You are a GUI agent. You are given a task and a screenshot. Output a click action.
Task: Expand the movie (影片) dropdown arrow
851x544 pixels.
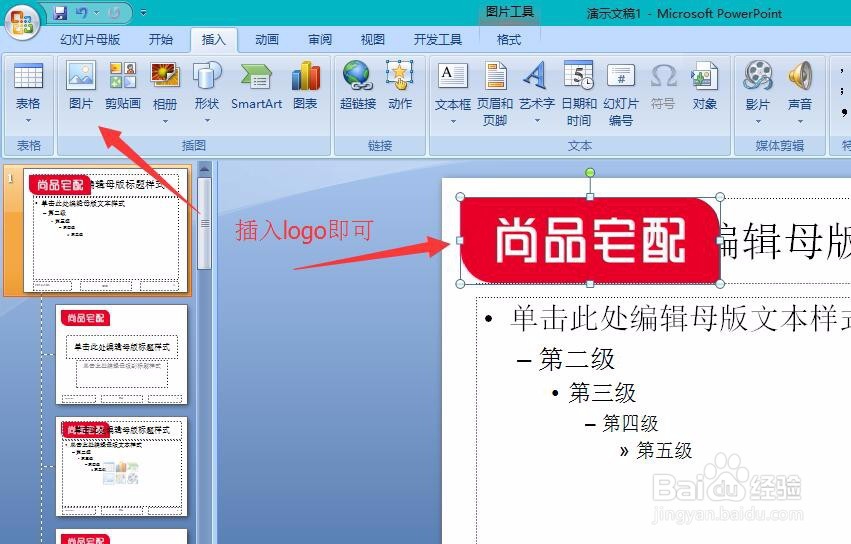click(758, 121)
